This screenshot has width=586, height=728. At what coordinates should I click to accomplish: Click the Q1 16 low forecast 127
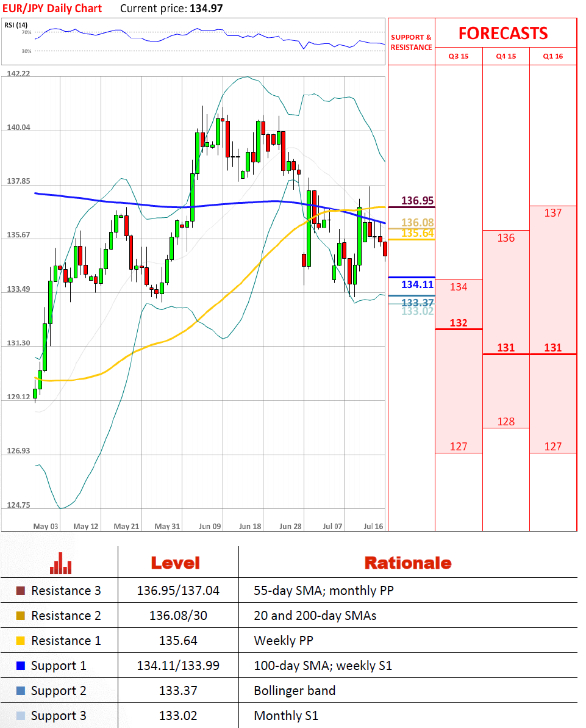point(553,447)
